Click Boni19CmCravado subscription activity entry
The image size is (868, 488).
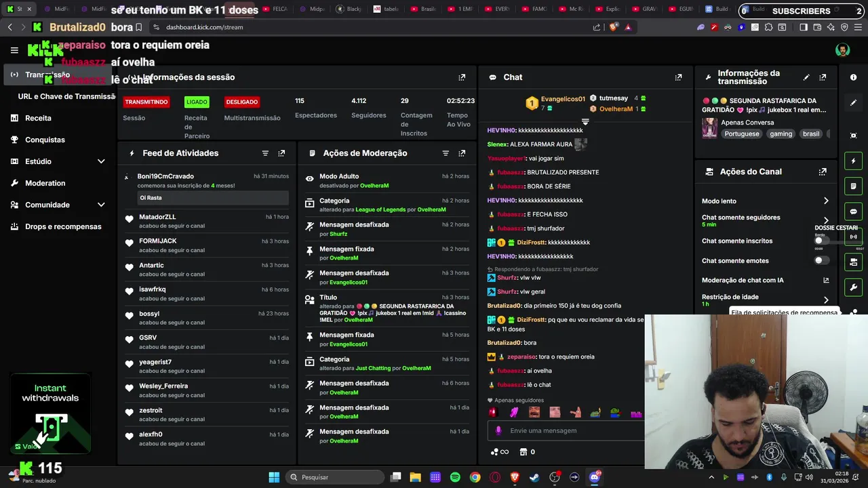[207, 188]
